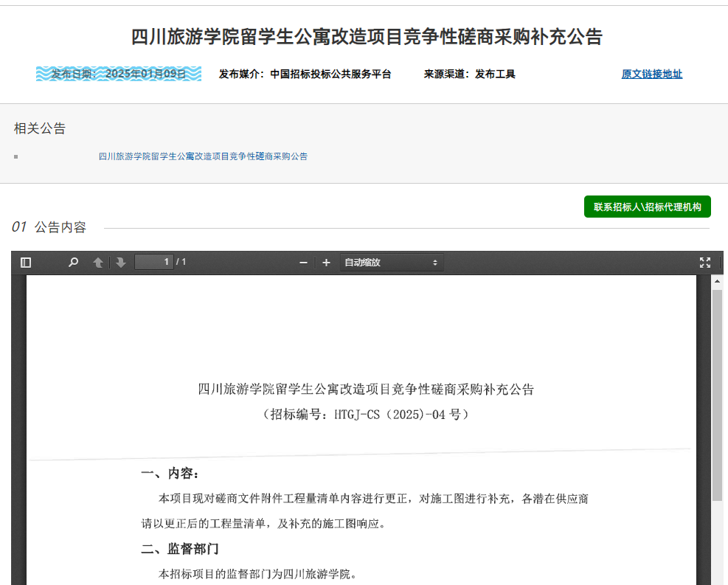This screenshot has width=728, height=585.
Task: Click 发布媒介 中国招标投标公共服务平台 text
Action: [x=305, y=74]
